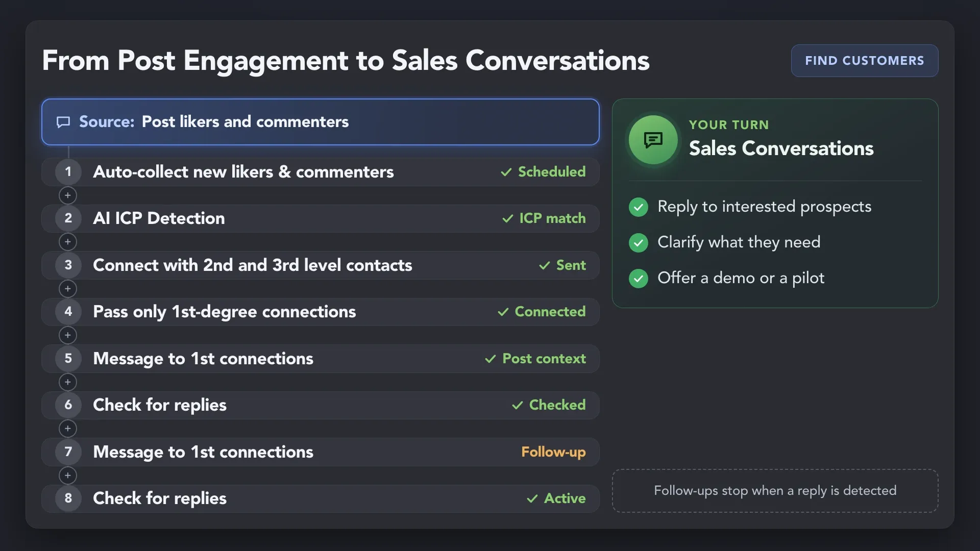Image resolution: width=980 pixels, height=551 pixels.
Task: Open step 5 Message to 1st connections
Action: [321, 359]
